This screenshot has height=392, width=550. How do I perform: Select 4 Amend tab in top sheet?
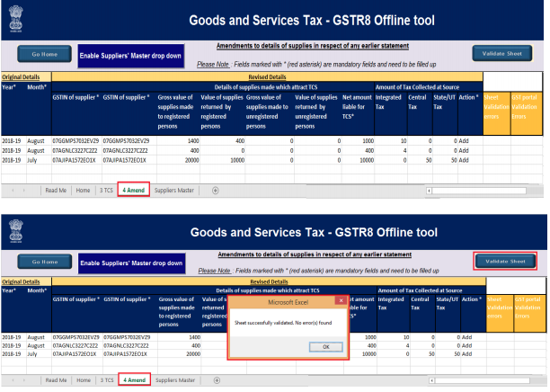tap(134, 190)
